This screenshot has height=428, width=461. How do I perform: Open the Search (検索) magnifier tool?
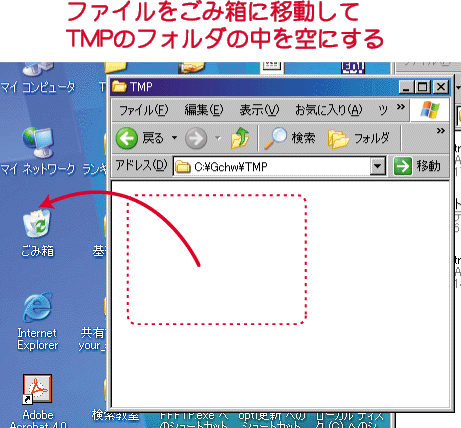[x=289, y=138]
